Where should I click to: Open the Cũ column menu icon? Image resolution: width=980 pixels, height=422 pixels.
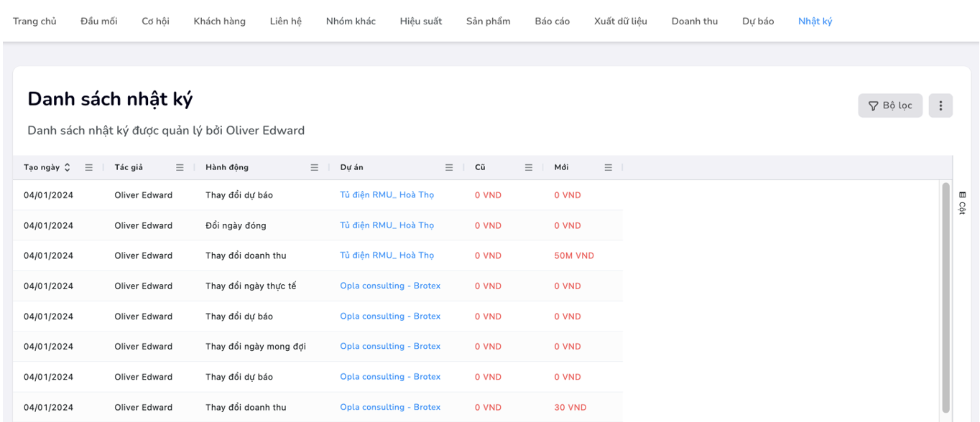pos(529,167)
